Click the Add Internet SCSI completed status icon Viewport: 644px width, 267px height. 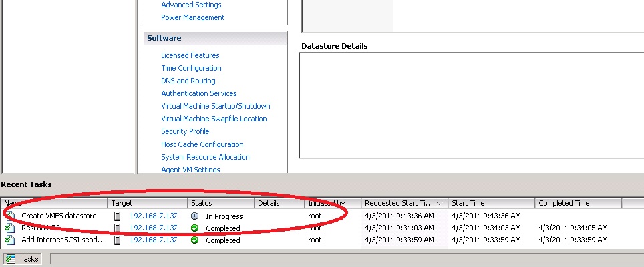[194, 240]
